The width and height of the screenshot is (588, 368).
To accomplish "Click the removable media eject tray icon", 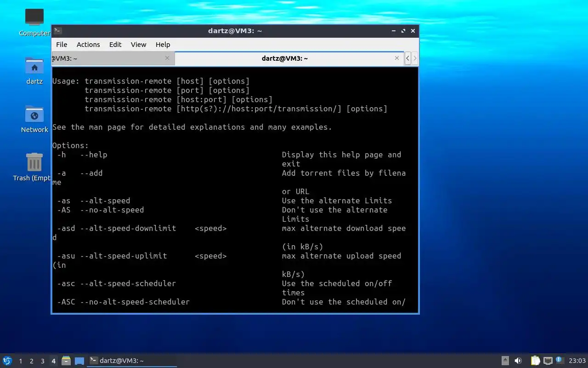I will (505, 361).
